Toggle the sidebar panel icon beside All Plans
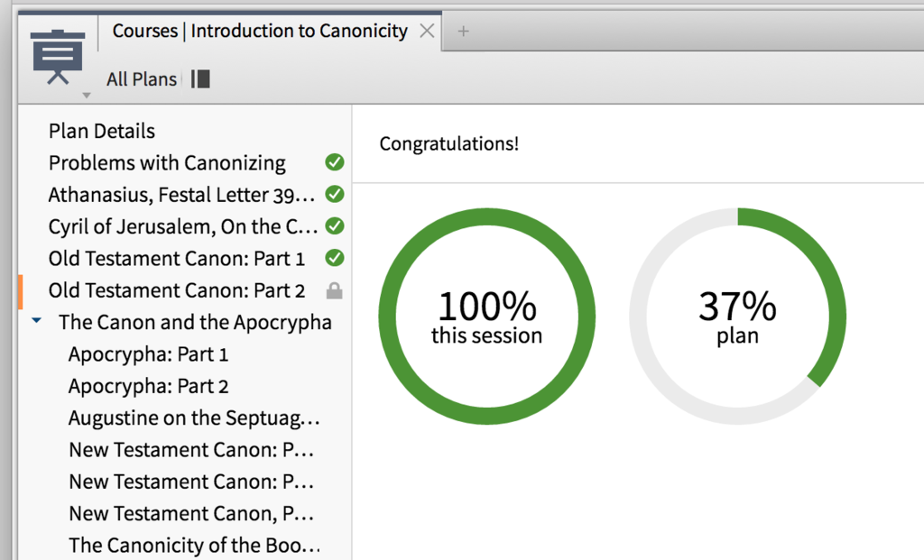Image resolution: width=924 pixels, height=560 pixels. [x=200, y=79]
